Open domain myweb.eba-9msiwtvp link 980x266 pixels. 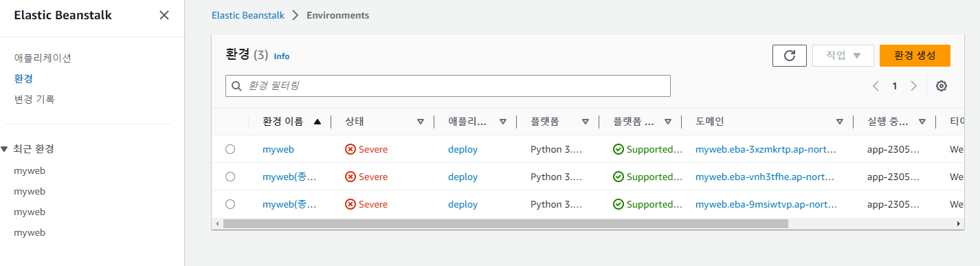click(x=766, y=204)
